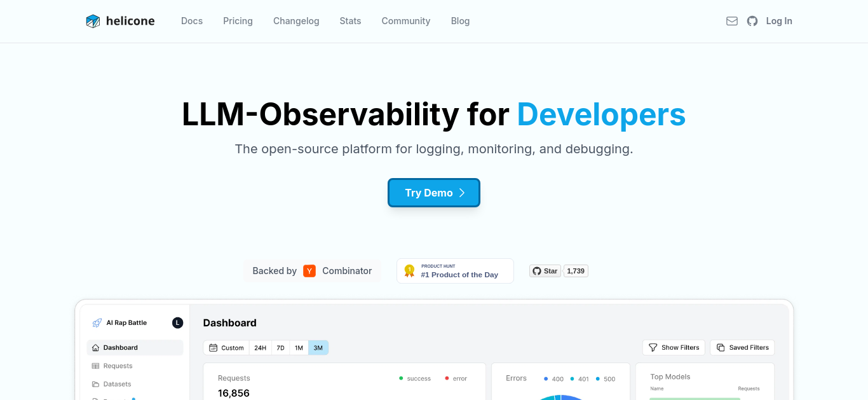Select the 24H time range
This screenshot has height=400, width=868.
pyautogui.click(x=261, y=348)
